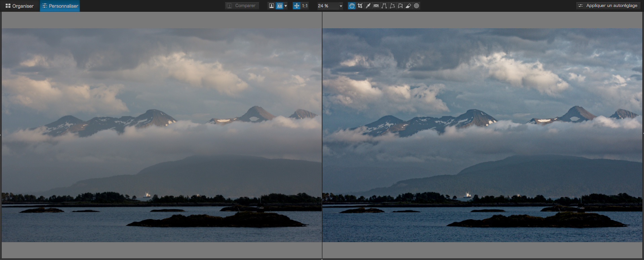Select the parallel lines perspective tool
Viewport: 644px width, 260px height.
pyautogui.click(x=384, y=6)
